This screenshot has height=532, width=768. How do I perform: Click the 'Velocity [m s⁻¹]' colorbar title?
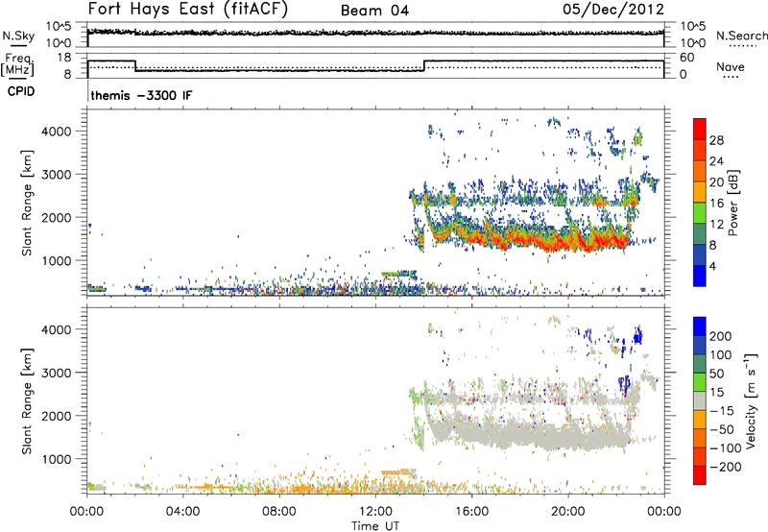click(x=750, y=400)
